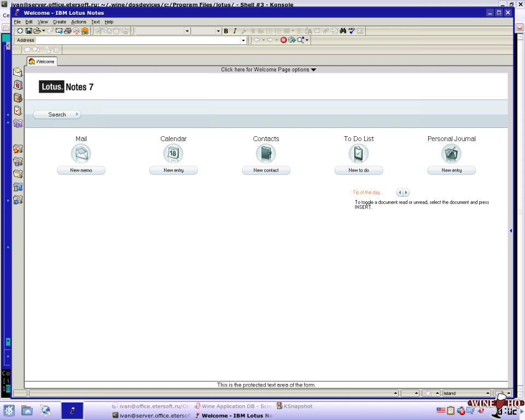
Task: Expand the Address bar dropdown
Action: click(x=243, y=40)
